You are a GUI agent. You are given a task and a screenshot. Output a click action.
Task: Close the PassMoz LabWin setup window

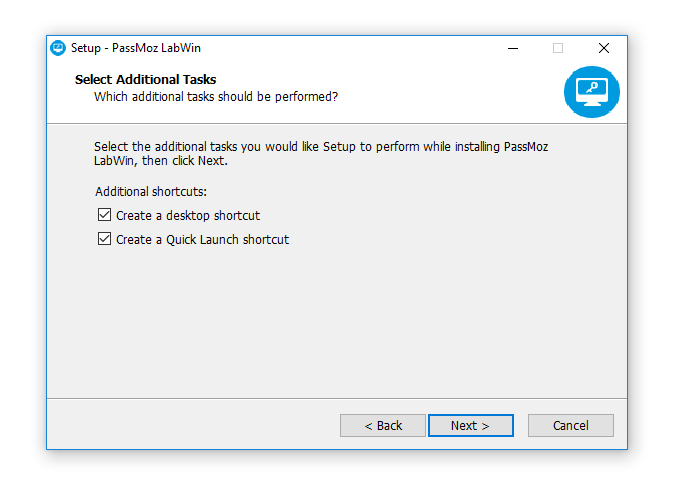point(604,48)
